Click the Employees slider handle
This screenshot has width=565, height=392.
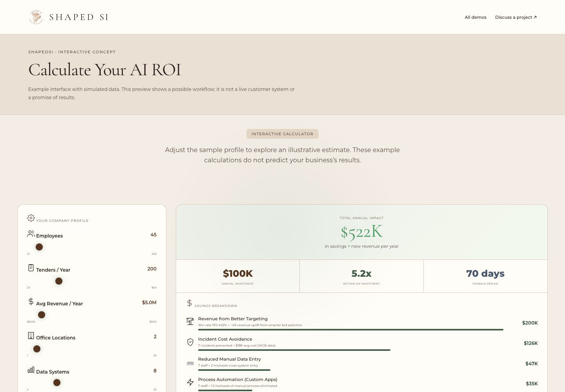pyautogui.click(x=39, y=247)
